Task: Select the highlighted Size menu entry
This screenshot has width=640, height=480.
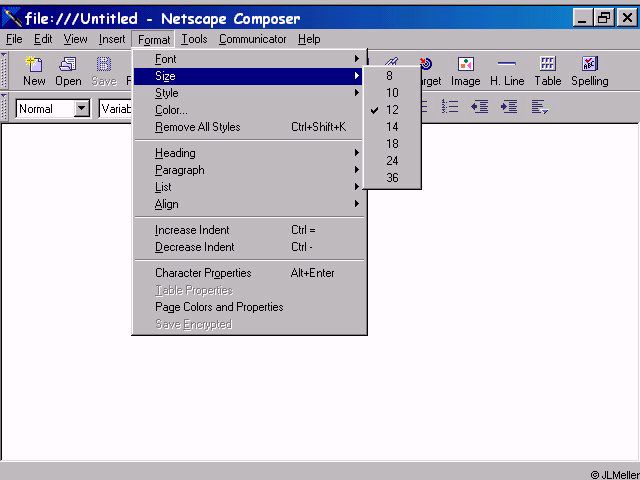Action: 248,76
